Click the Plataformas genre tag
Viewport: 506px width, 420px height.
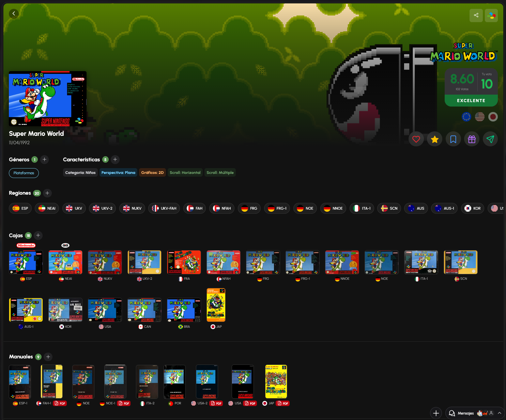point(24,173)
